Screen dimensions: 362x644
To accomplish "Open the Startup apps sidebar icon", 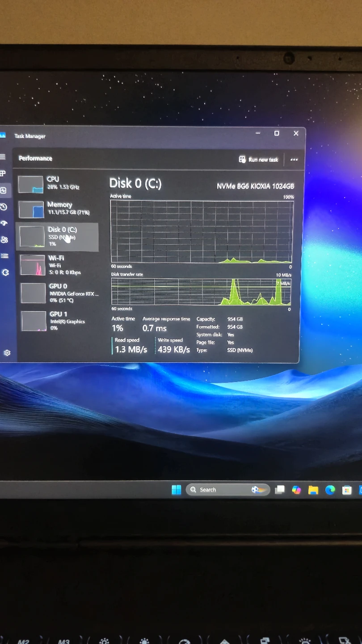I will click(4, 223).
